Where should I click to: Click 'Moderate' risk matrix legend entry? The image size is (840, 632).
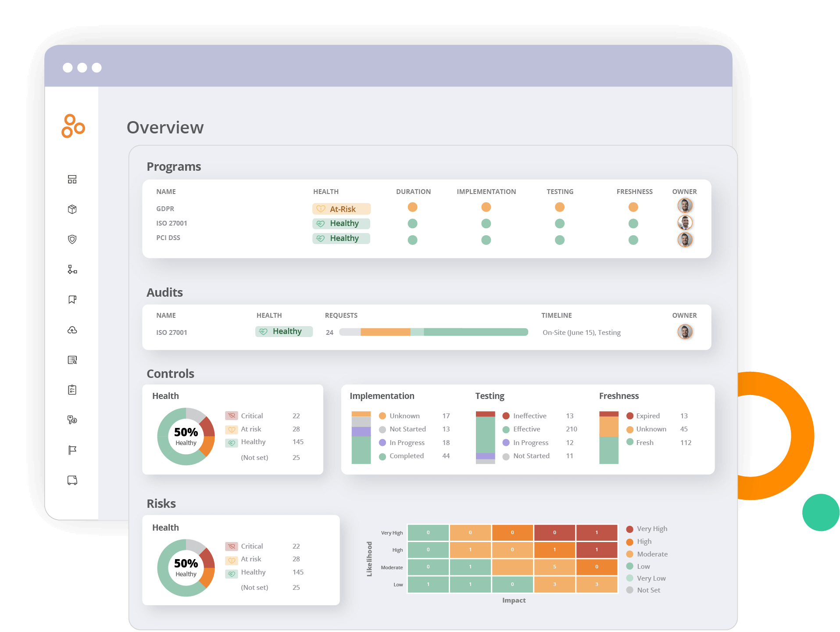(x=647, y=554)
